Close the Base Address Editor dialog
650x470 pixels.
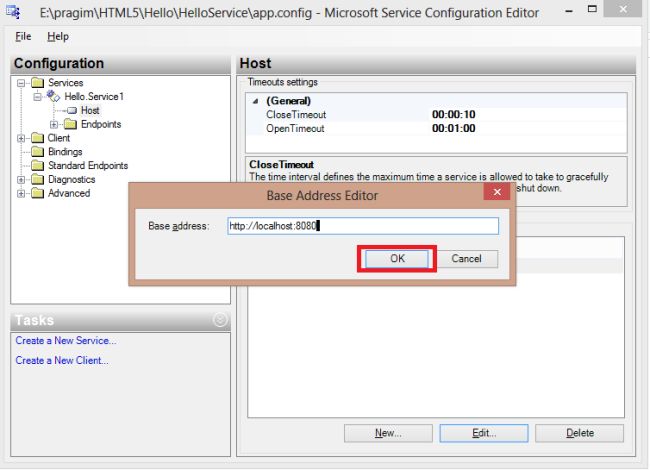[x=497, y=192]
